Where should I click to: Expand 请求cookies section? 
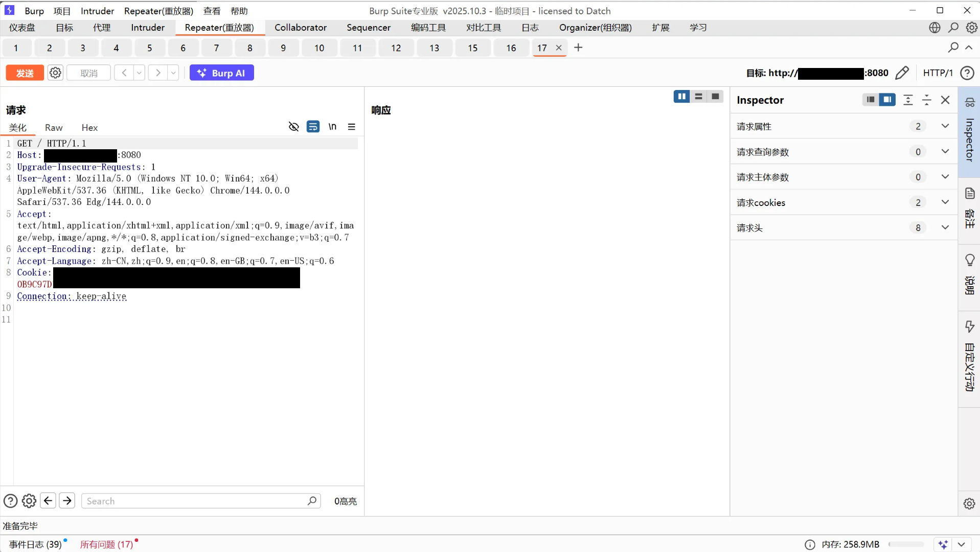pos(844,202)
